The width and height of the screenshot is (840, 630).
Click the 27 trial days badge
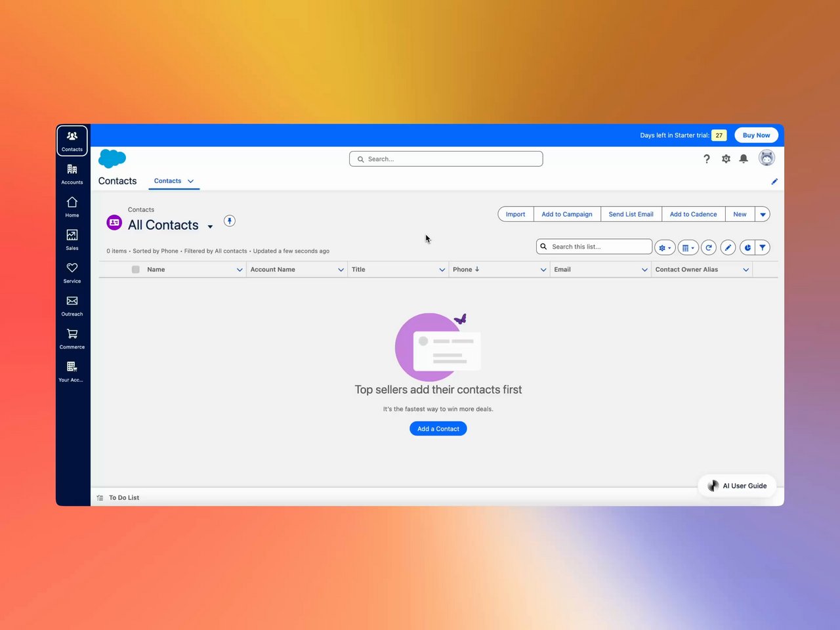(x=719, y=135)
